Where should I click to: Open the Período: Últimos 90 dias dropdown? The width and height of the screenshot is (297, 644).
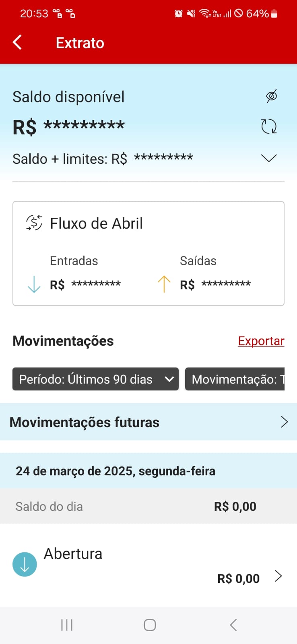point(95,379)
